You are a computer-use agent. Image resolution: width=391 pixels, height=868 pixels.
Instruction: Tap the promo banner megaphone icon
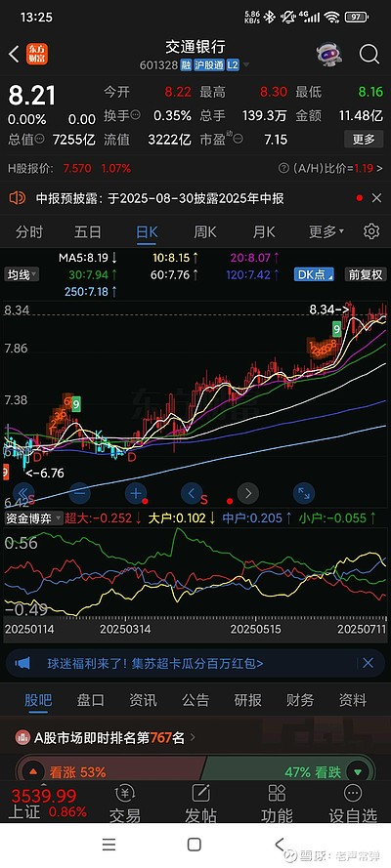click(x=22, y=663)
